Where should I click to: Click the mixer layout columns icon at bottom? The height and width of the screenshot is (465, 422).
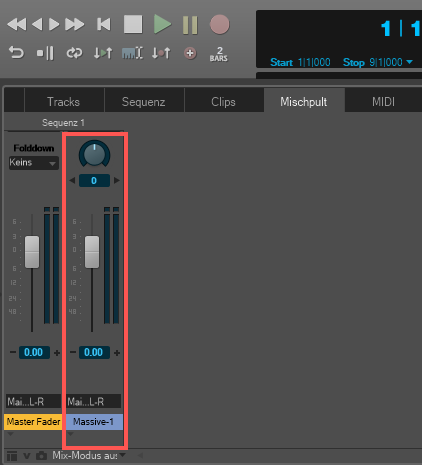pyautogui.click(x=12, y=456)
